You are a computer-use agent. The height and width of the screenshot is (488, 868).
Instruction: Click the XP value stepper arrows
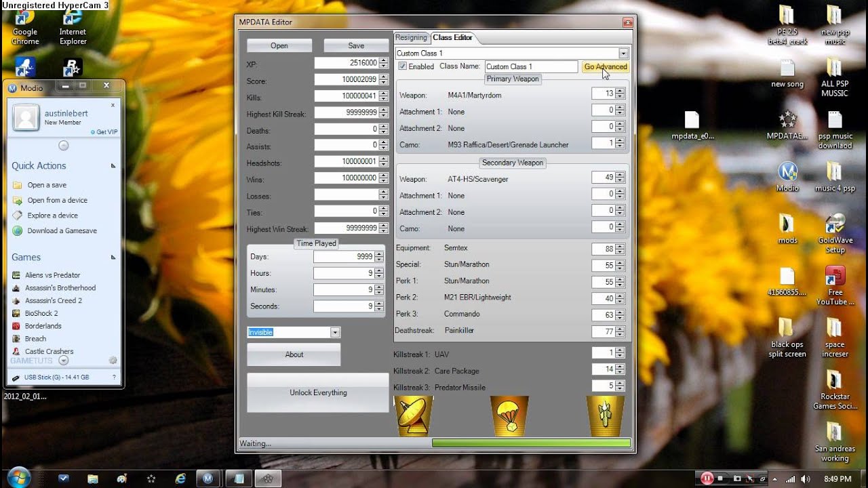coord(384,63)
